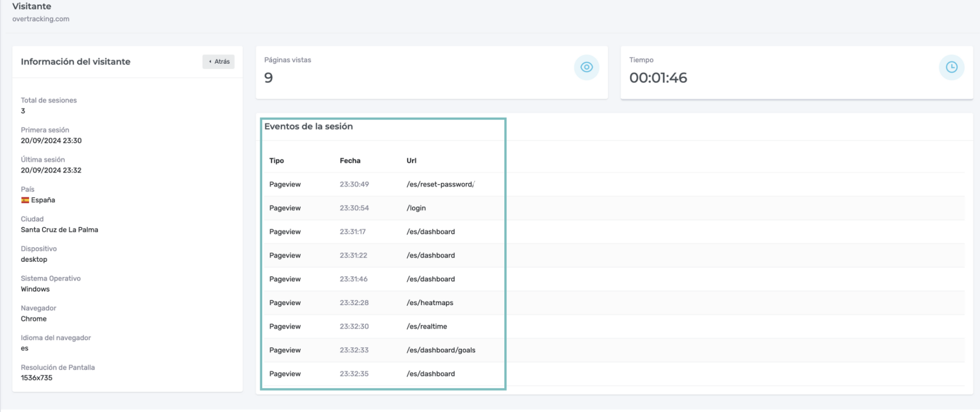
Task: Click the Santa Cruz de La Palma city
Action: (59, 230)
